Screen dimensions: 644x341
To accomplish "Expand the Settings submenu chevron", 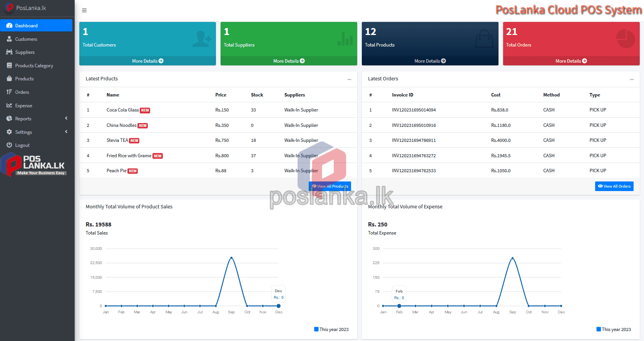I will coord(66,131).
